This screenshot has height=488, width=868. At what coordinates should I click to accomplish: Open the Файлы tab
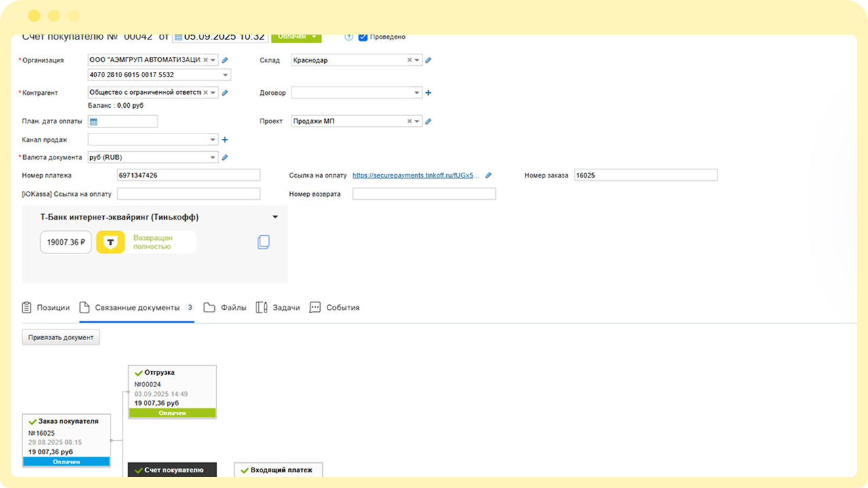pyautogui.click(x=225, y=307)
